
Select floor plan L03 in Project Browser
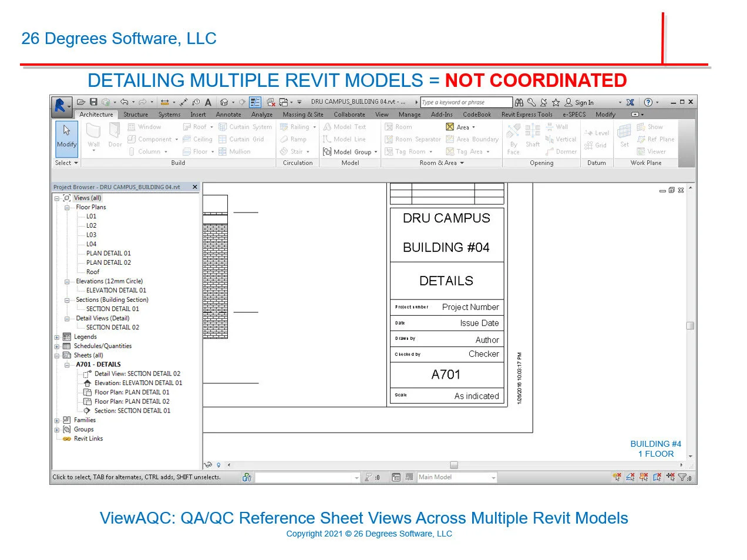92,235
